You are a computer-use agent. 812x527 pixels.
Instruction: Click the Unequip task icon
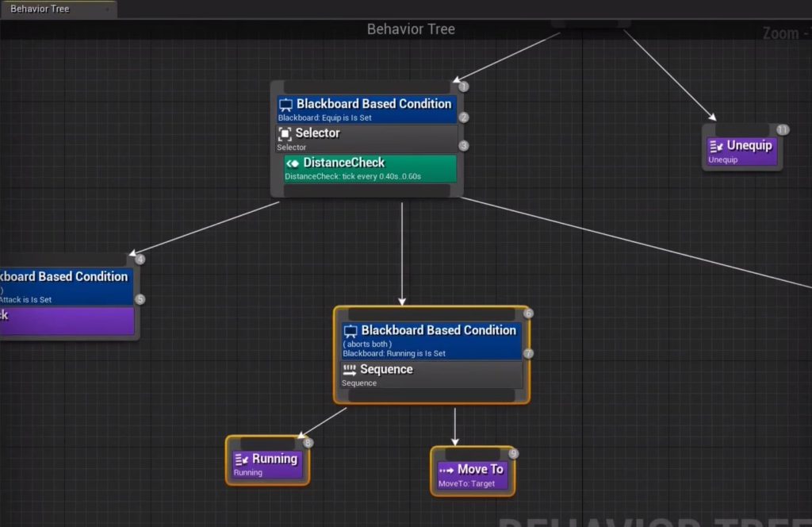pyautogui.click(x=716, y=147)
